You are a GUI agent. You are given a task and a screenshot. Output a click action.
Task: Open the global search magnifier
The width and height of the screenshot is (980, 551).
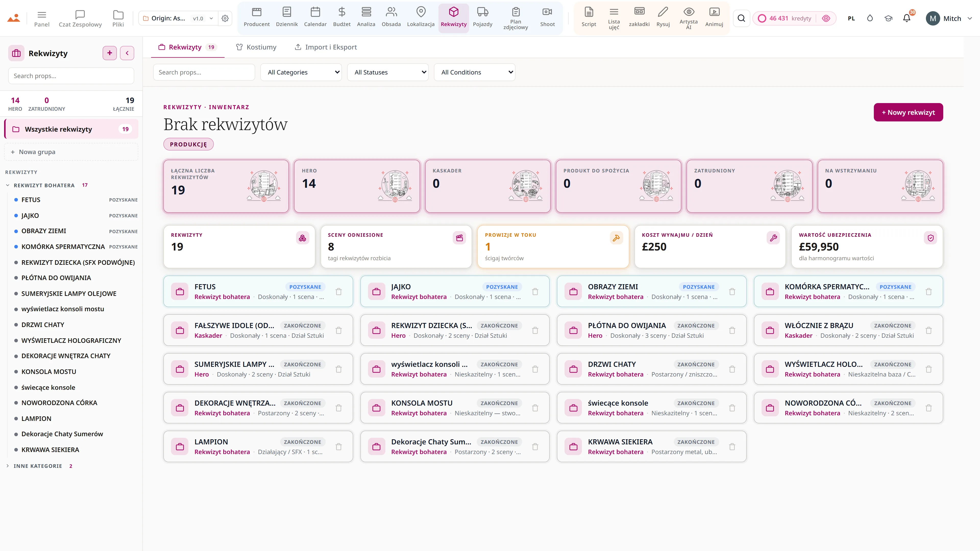coord(741,18)
